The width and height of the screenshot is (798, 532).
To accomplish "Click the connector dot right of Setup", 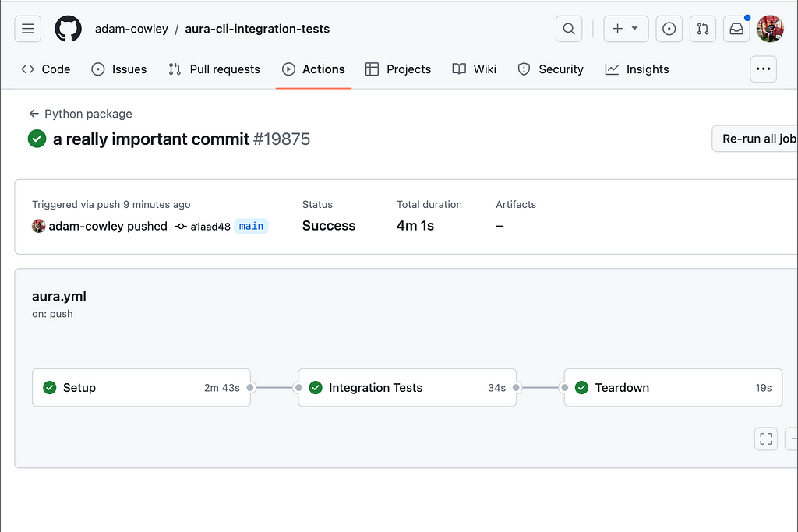I will (x=250, y=388).
